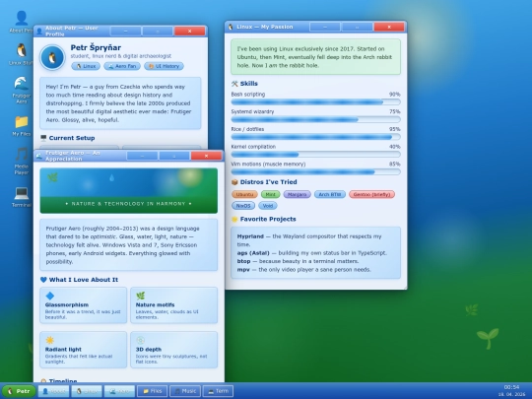Select the Manjaro distro pill
Screen dimensions: 532x399
coord(297,194)
